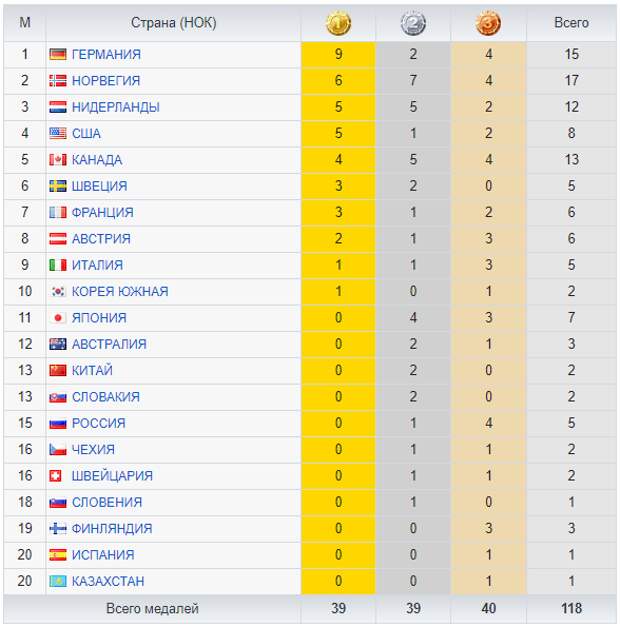The height and width of the screenshot is (627, 620).
Task: Click the bronze medal icon header
Action: [488, 23]
